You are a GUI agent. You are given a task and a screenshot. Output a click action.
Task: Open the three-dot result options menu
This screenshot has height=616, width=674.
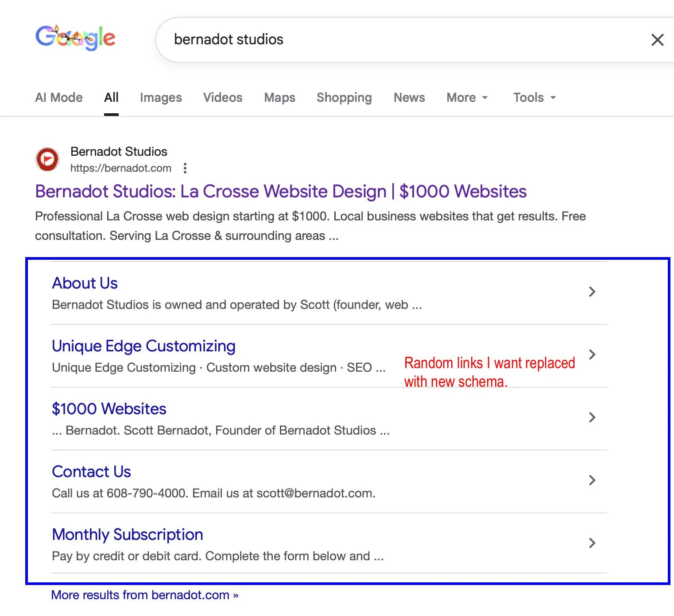pos(185,168)
